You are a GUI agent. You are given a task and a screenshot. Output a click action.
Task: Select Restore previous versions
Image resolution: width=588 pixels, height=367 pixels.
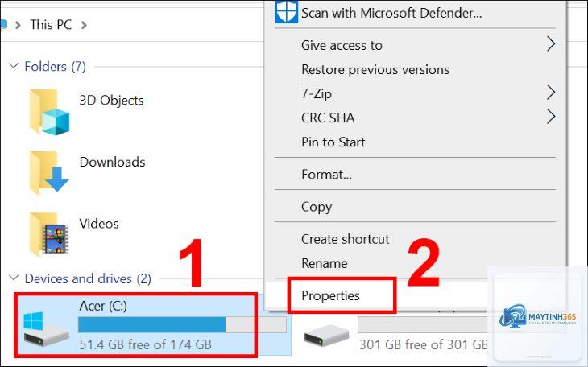tap(375, 70)
